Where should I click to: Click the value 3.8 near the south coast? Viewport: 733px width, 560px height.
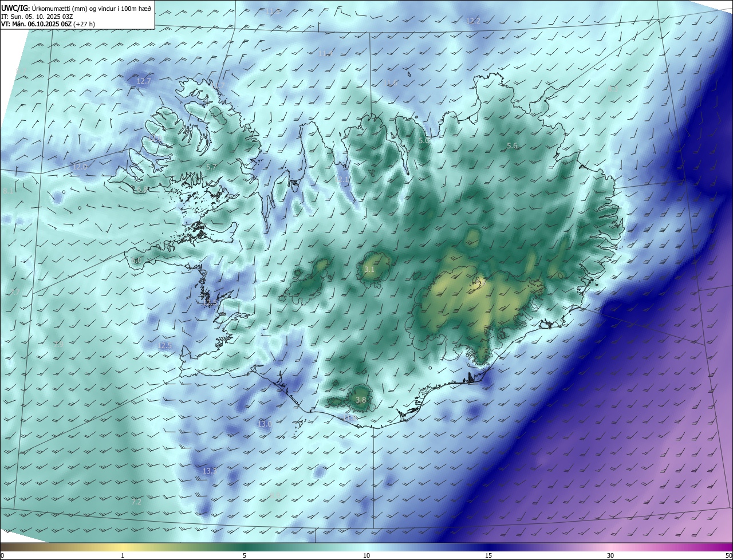coord(361,400)
